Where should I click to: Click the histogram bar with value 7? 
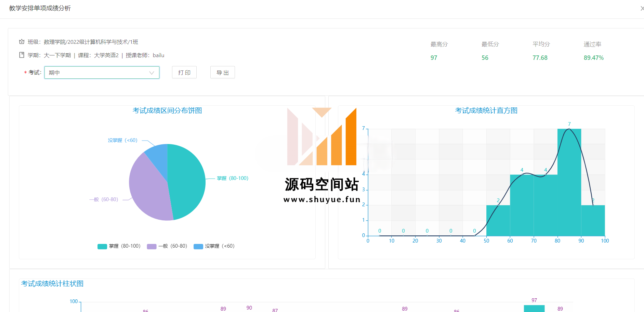point(569,182)
